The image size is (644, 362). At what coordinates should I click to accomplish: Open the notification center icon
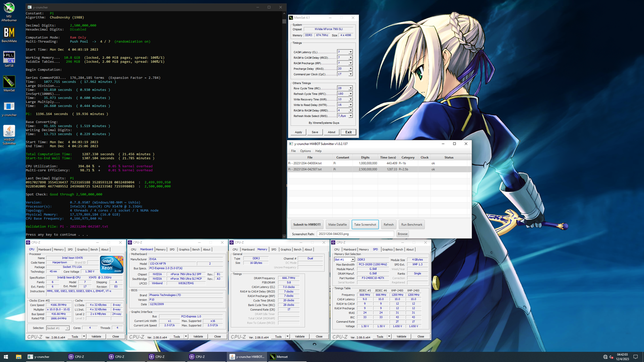635,357
